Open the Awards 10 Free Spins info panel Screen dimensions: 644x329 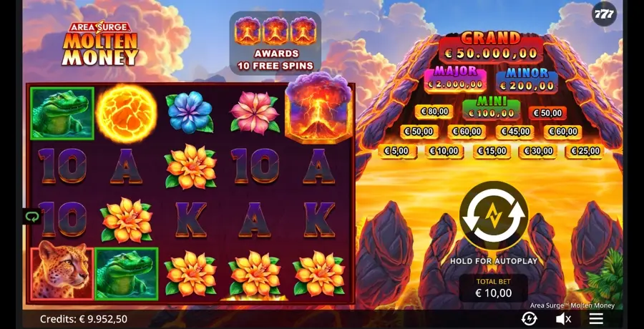tap(275, 43)
